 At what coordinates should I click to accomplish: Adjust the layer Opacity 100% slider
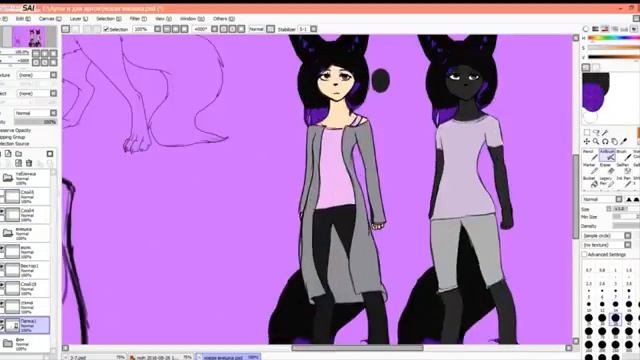(36, 122)
